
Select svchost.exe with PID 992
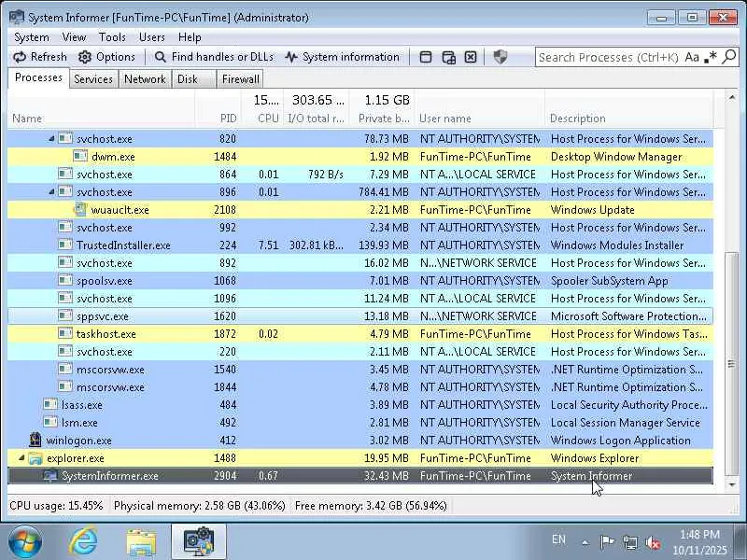click(x=360, y=228)
